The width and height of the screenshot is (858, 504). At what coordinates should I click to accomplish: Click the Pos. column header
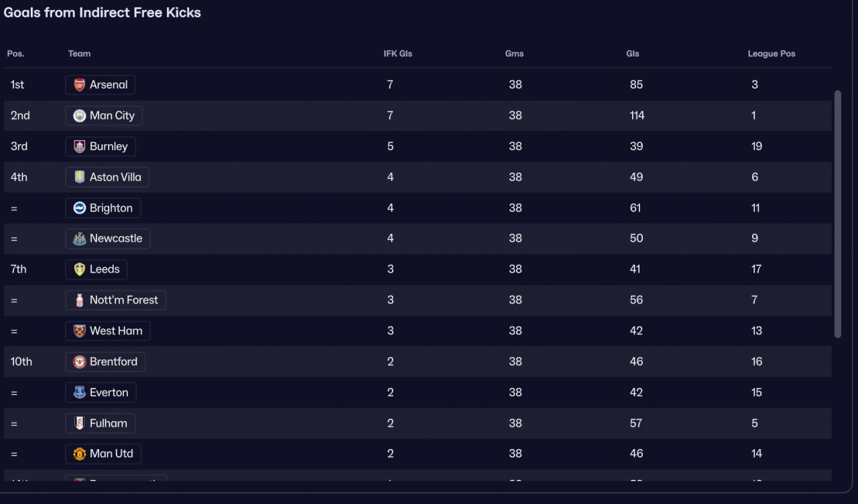pos(15,54)
